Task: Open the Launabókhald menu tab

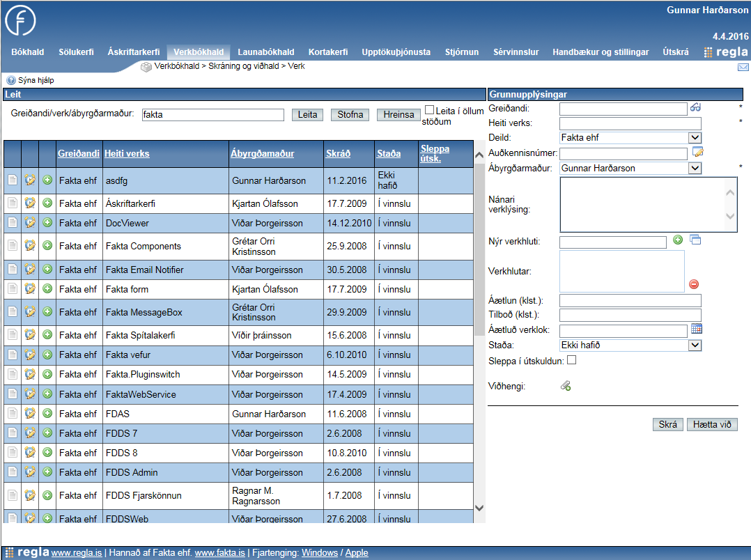Action: pos(265,52)
